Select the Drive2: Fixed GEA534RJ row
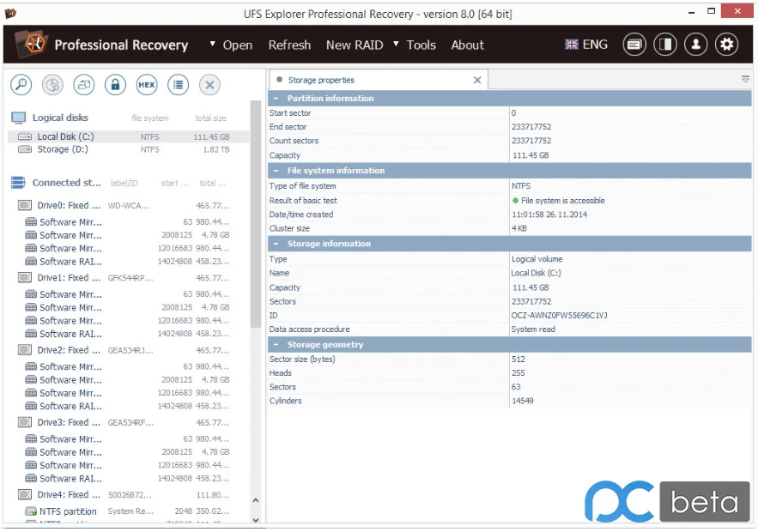The image size is (758, 532). [129, 350]
